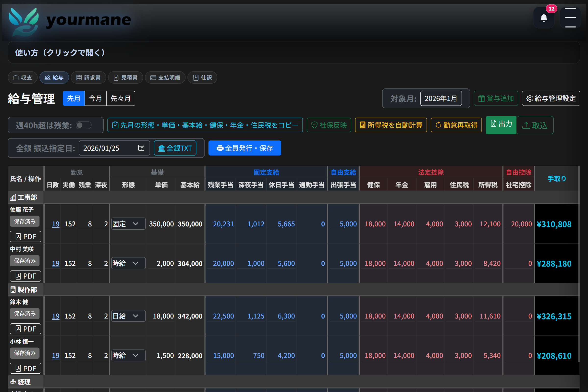The image size is (588, 392).
Task: Click 対象月 2026年1月 month field
Action: click(x=441, y=98)
